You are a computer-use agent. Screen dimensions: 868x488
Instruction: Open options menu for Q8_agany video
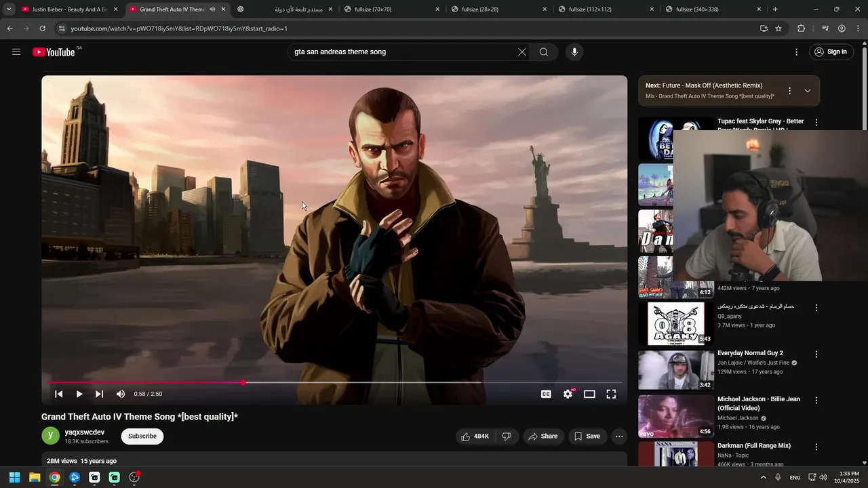pyautogui.click(x=816, y=308)
